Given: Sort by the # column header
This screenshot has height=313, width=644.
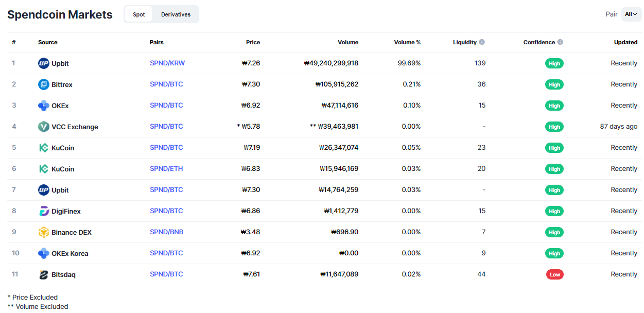Looking at the screenshot, I should (x=14, y=42).
